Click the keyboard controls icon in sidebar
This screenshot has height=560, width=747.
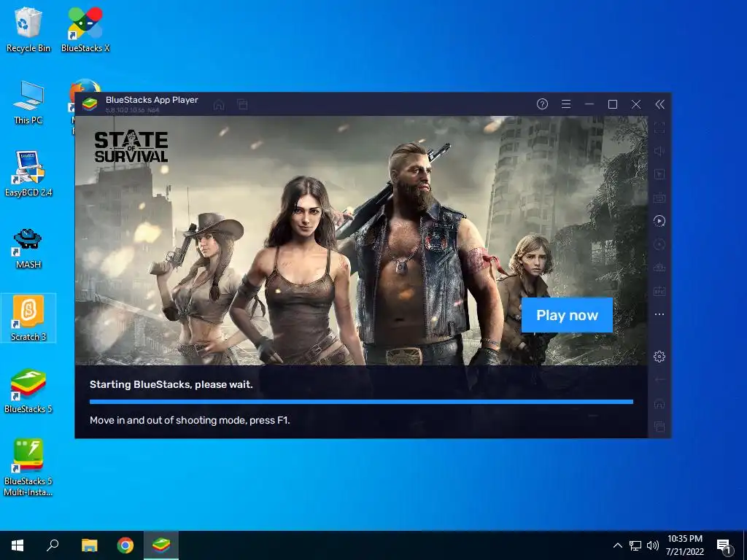(x=659, y=198)
